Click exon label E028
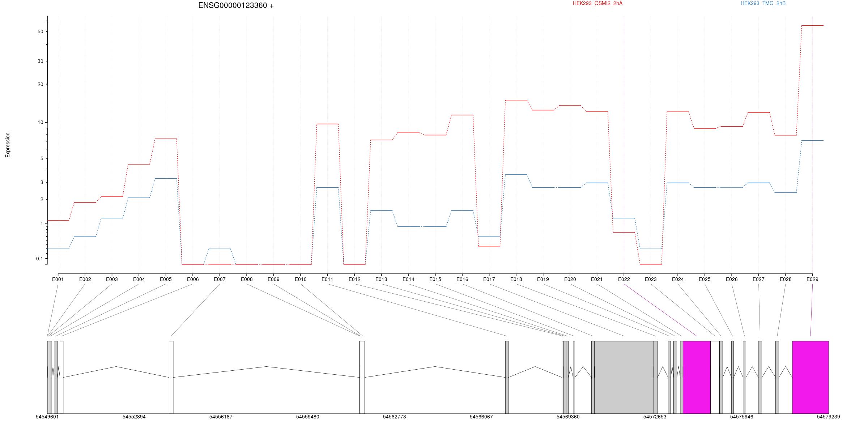 786,279
